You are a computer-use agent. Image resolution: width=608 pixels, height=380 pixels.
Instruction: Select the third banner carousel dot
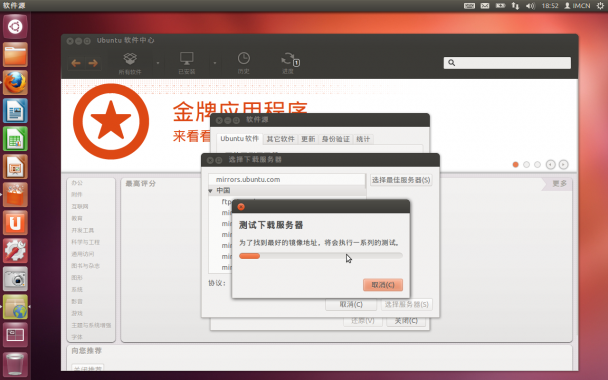537,165
